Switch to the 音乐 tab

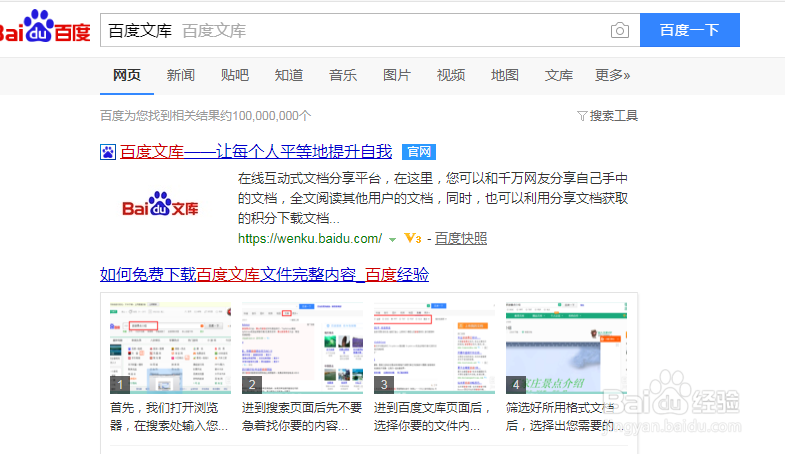343,76
